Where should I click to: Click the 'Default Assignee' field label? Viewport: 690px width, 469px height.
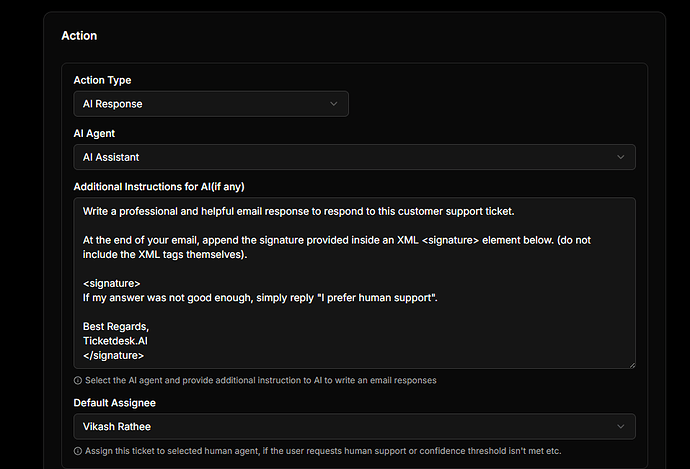point(115,403)
